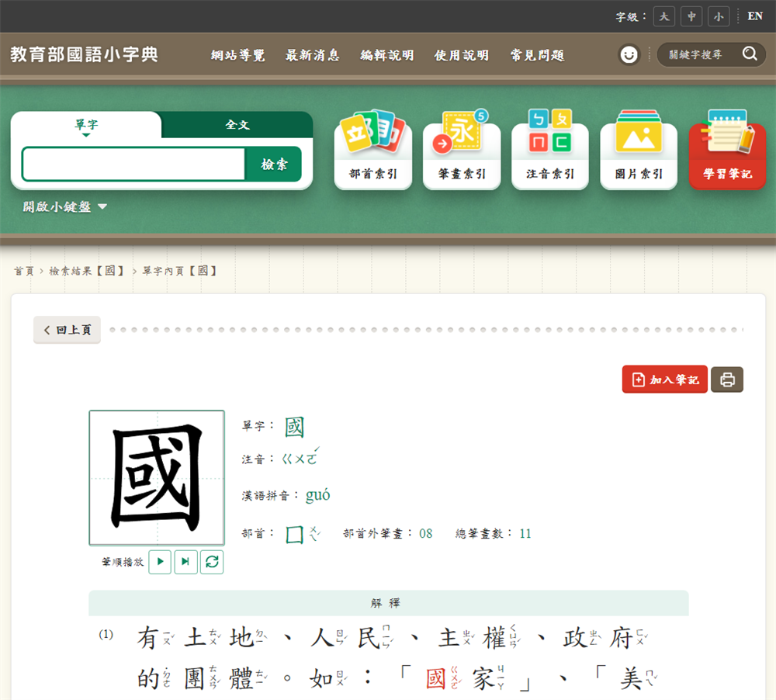Open the 網站導覽 site map
This screenshot has width=776, height=700.
coord(238,54)
